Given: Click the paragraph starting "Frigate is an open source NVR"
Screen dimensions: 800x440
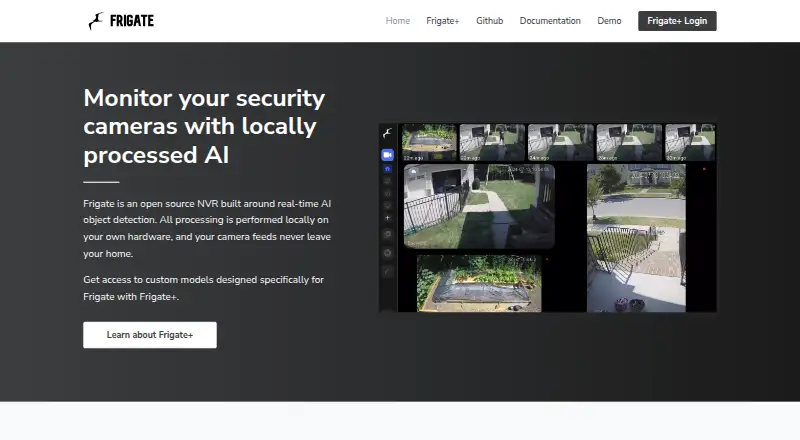Looking at the screenshot, I should click(207, 228).
